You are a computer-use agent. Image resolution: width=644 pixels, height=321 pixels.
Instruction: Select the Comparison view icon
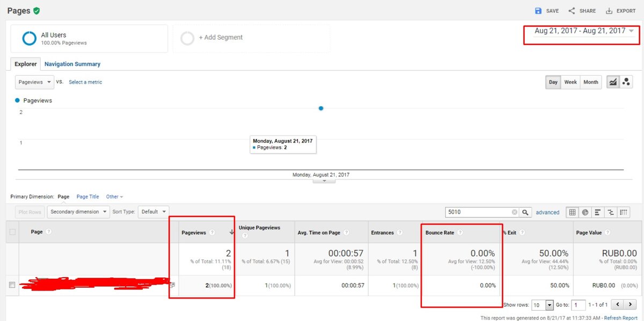pyautogui.click(x=611, y=212)
